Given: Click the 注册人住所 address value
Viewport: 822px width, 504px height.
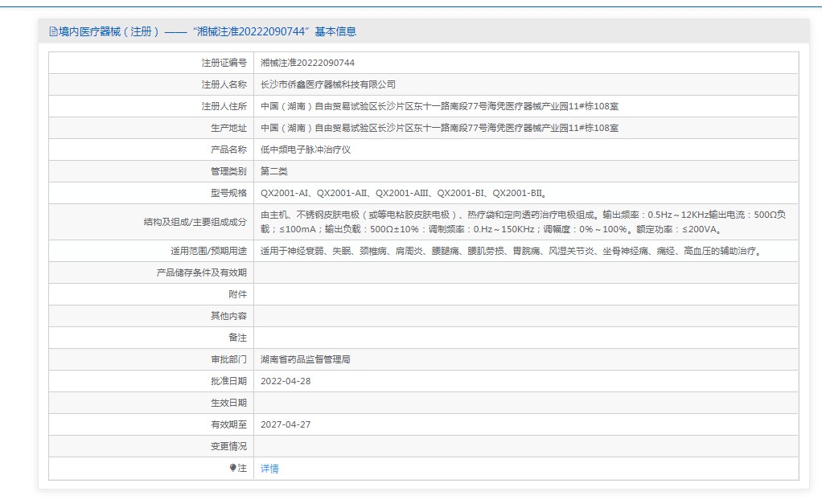Looking at the screenshot, I should click(x=439, y=106).
